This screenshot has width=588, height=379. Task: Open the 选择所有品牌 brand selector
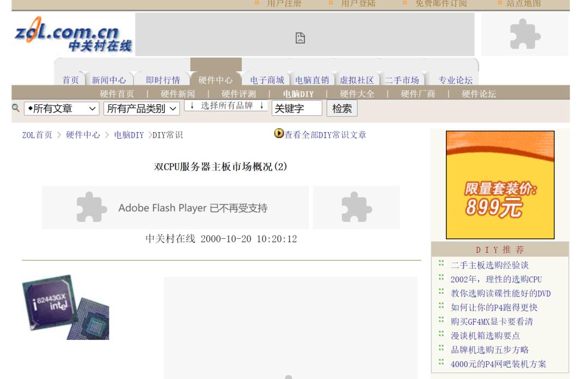coord(226,105)
